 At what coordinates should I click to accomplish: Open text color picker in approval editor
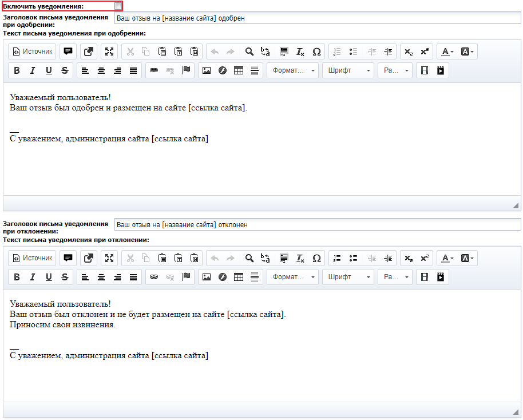447,51
